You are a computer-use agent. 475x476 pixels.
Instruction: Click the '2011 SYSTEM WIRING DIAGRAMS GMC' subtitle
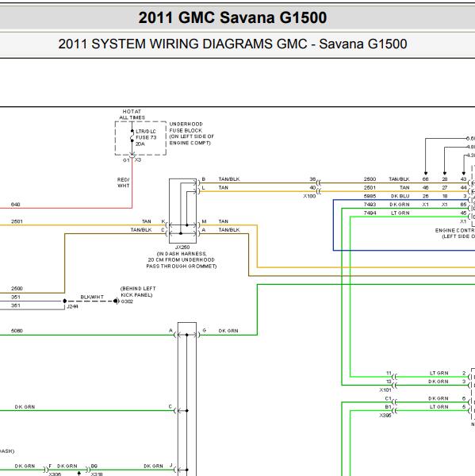[x=182, y=44]
